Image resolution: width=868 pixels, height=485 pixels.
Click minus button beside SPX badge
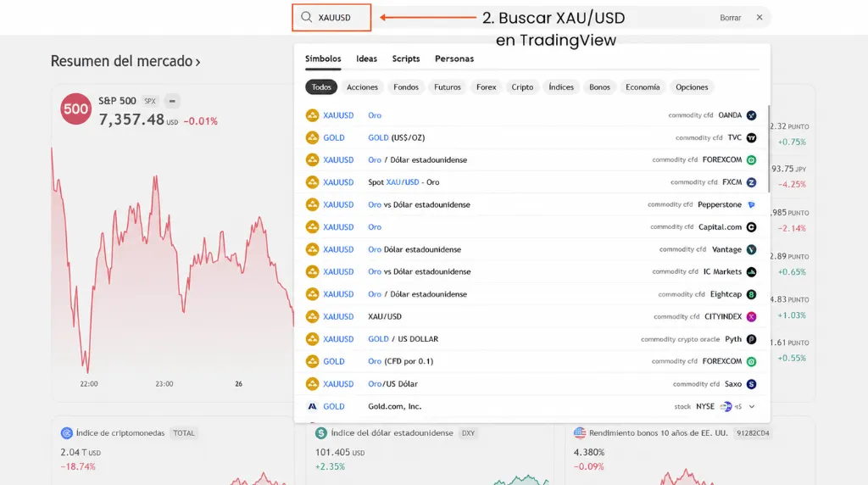(x=171, y=101)
